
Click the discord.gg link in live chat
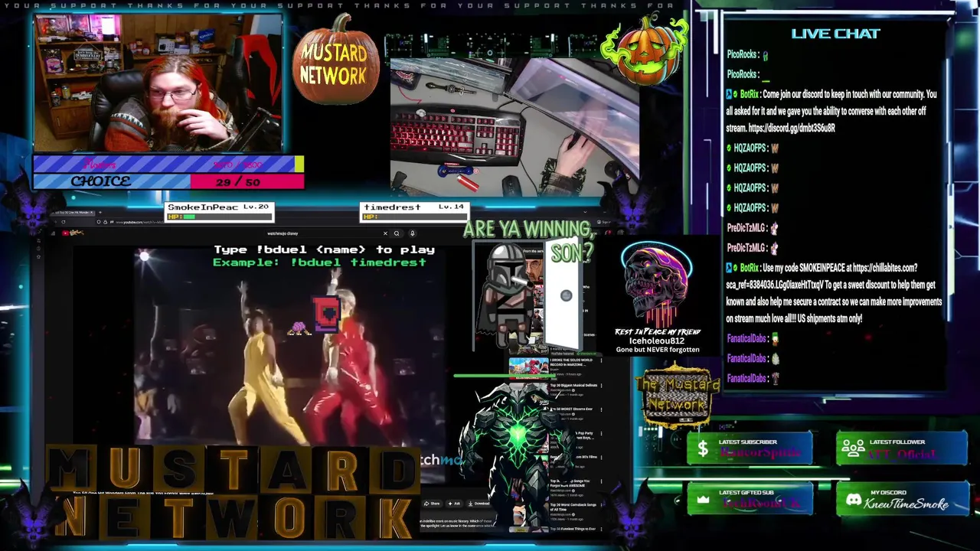pyautogui.click(x=792, y=129)
